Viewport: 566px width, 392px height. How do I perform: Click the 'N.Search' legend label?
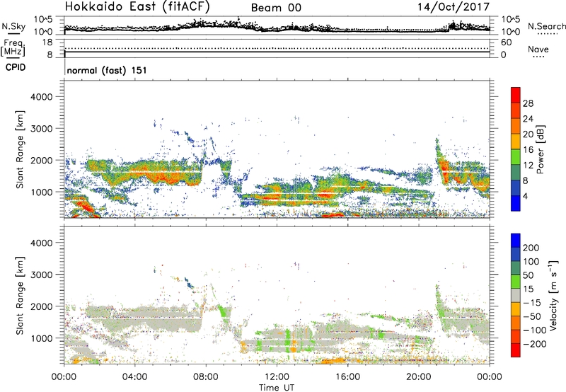[547, 26]
